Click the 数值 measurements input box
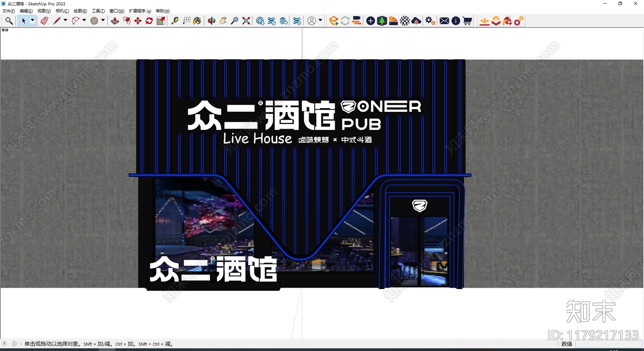Viewport: 644px width, 351px height. pos(608,344)
